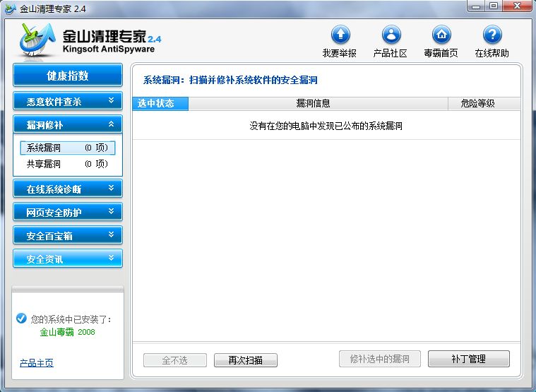536x392 pixels.
Task: Expand 安全百宝箱 using its chevron
Action: [x=111, y=234]
